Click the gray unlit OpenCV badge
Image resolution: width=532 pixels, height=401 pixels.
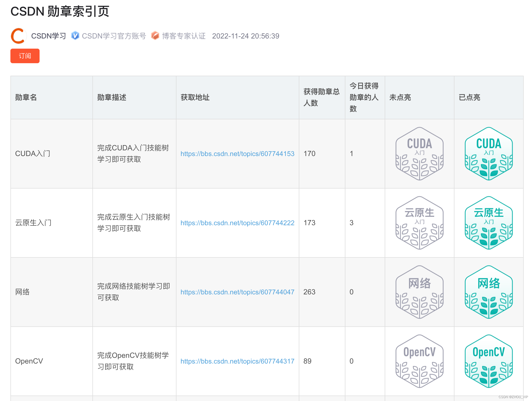click(x=419, y=361)
